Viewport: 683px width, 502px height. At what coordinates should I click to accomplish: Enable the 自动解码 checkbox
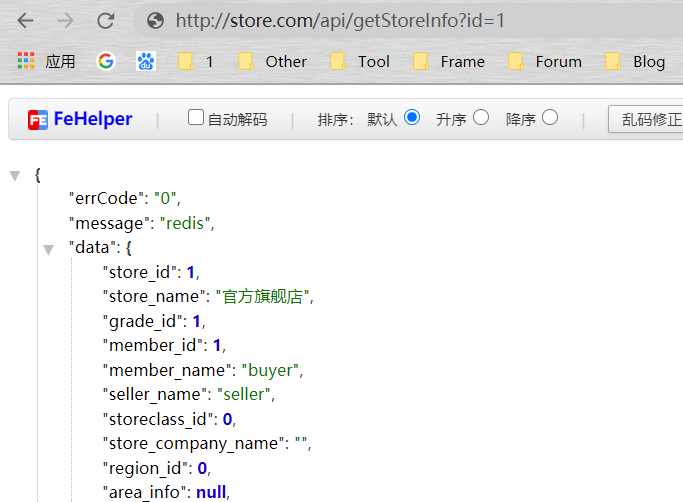coord(196,117)
